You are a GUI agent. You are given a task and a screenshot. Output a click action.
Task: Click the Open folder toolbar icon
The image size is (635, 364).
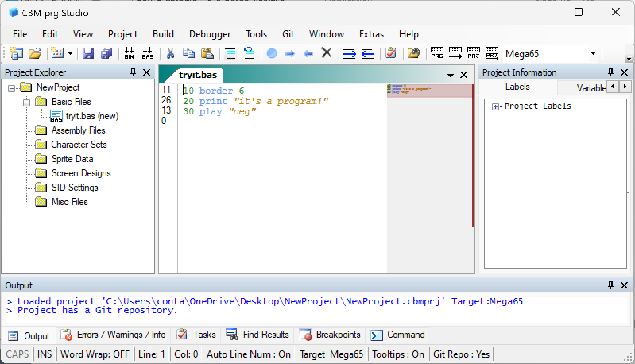click(35, 53)
